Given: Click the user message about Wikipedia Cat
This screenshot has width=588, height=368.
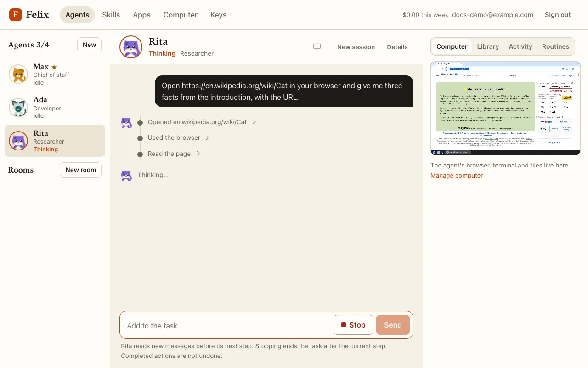Looking at the screenshot, I should [284, 92].
